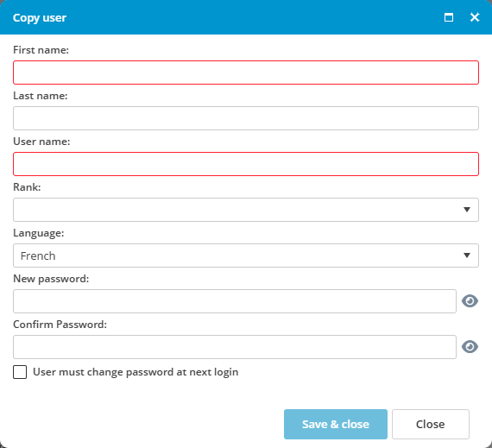Reveal Confirm Password text using eye icon
The width and height of the screenshot is (492, 448).
coord(470,347)
